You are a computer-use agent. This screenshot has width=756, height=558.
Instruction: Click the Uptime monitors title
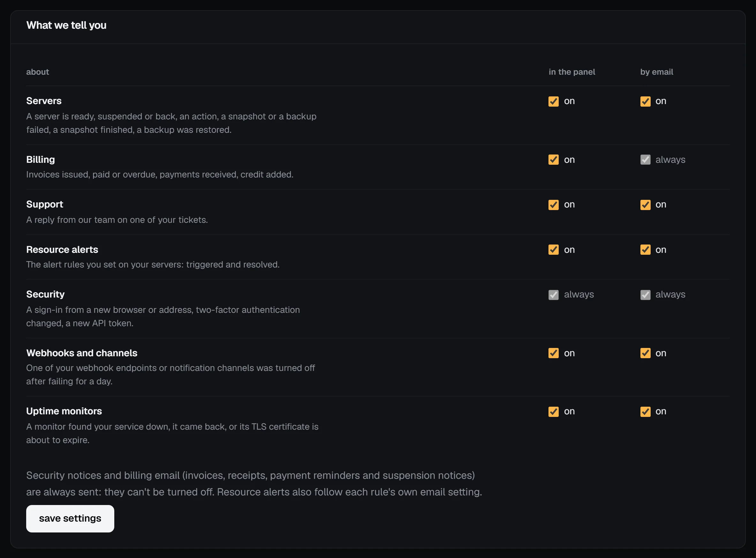point(64,411)
